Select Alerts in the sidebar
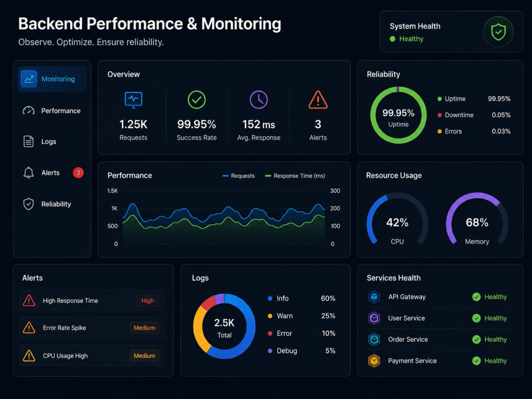Viewport: 532px width, 399px height. [52, 173]
